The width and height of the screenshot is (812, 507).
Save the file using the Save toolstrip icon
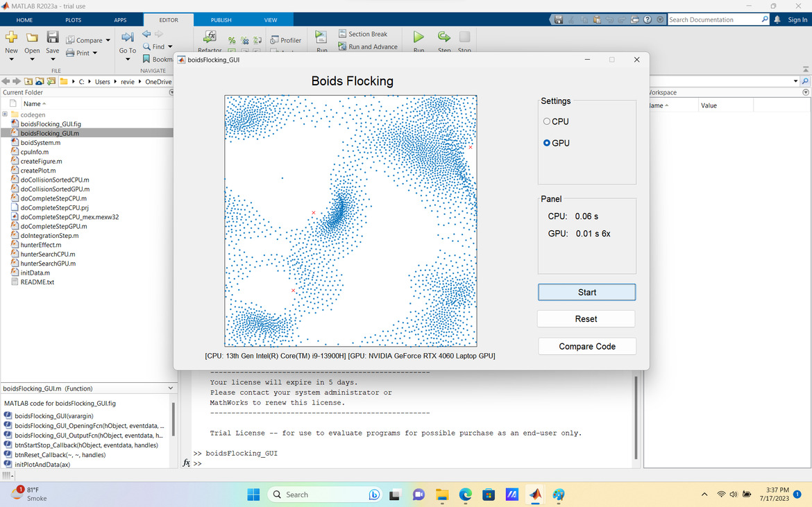click(52, 37)
